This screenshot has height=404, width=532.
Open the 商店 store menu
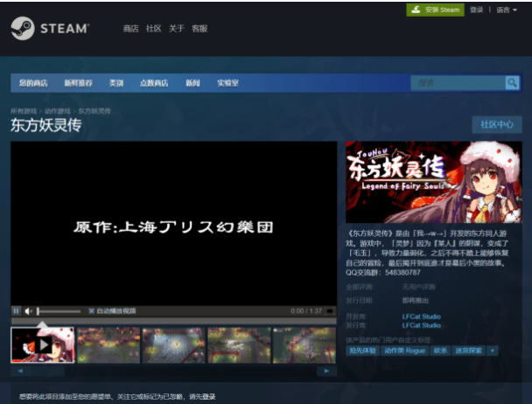(x=131, y=29)
